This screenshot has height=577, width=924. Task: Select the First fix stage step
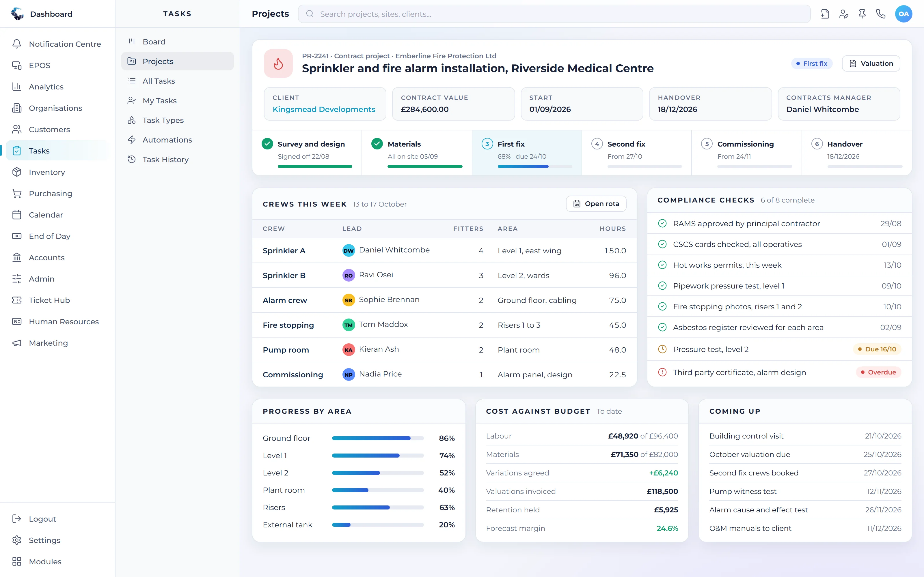tap(527, 153)
